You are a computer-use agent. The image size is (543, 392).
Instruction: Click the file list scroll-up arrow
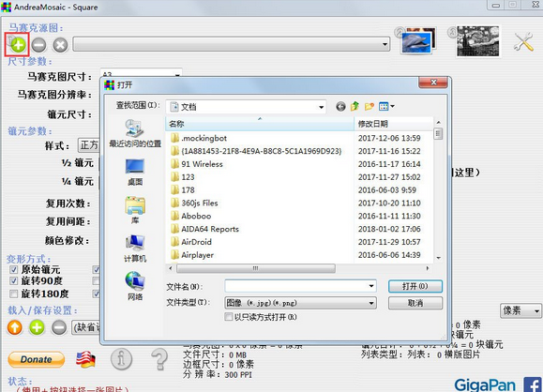click(438, 122)
